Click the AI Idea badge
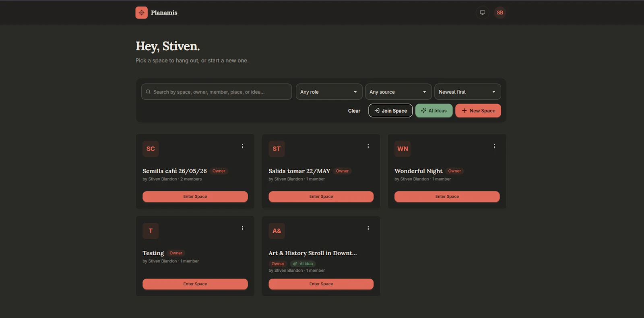Image resolution: width=644 pixels, height=318 pixels. [x=303, y=264]
